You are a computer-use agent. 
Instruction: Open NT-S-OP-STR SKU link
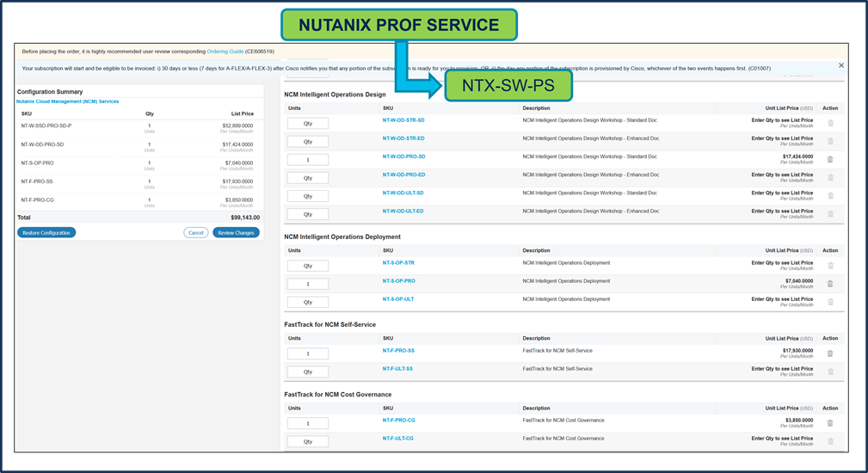pos(398,263)
